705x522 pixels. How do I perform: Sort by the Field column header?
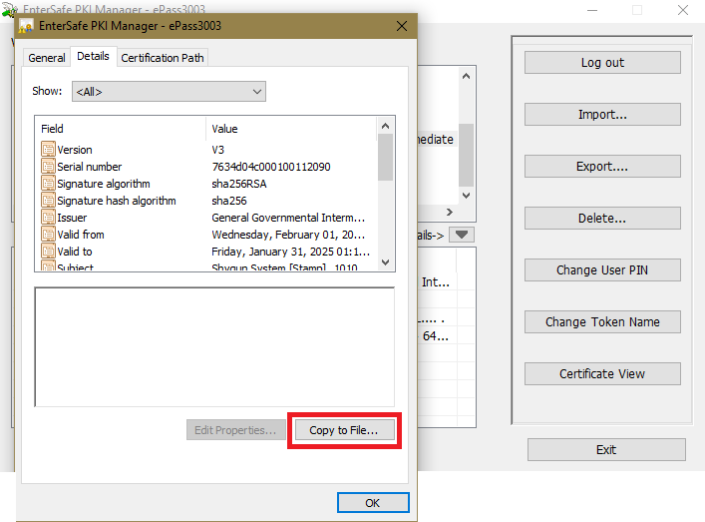(x=120, y=129)
